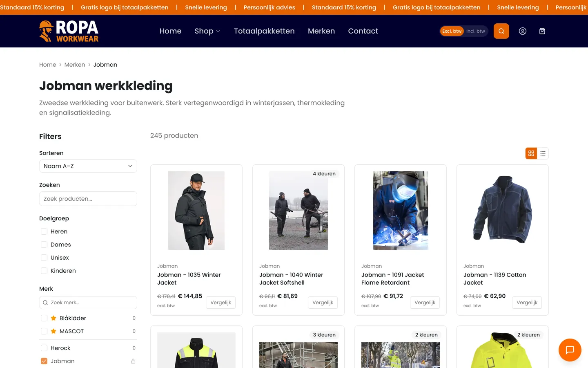Image resolution: width=588 pixels, height=368 pixels.
Task: Toggle prices to Excl. btw
Action: click(x=452, y=31)
